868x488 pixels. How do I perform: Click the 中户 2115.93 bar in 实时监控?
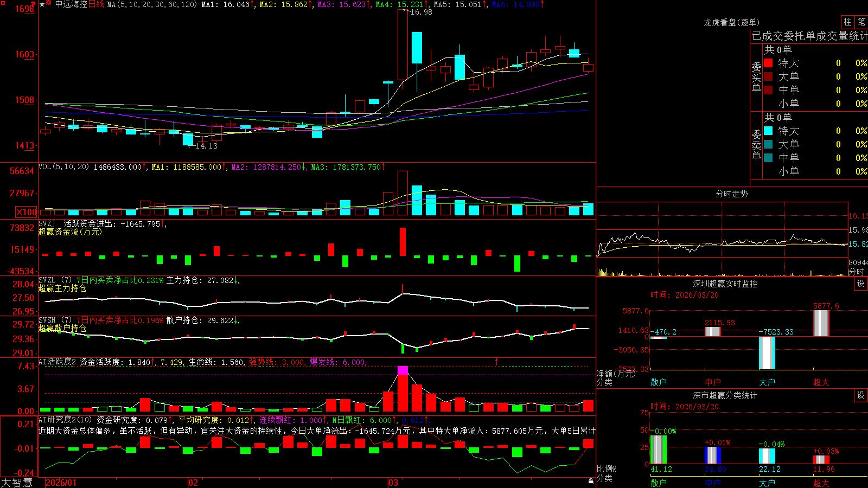coord(713,332)
